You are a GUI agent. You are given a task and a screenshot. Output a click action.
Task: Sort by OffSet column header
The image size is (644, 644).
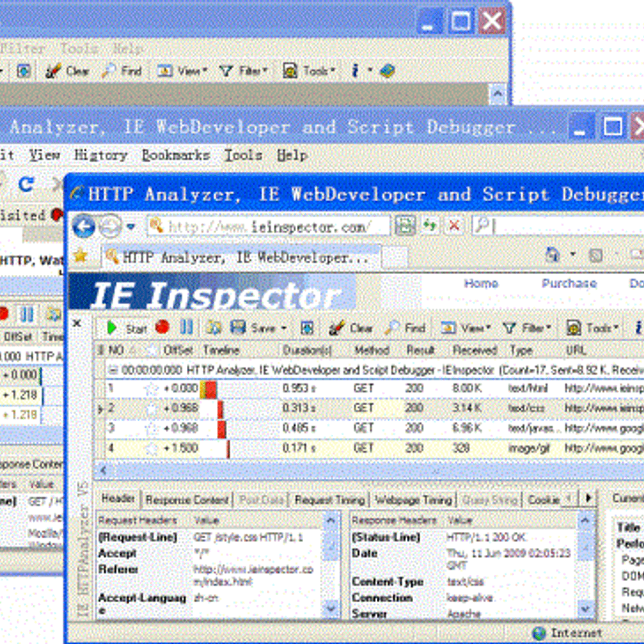point(177,350)
